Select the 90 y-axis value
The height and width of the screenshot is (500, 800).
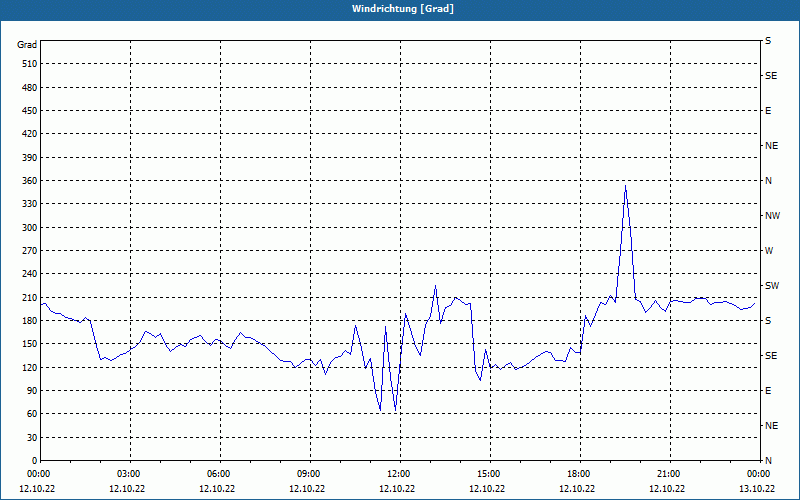pos(32,391)
